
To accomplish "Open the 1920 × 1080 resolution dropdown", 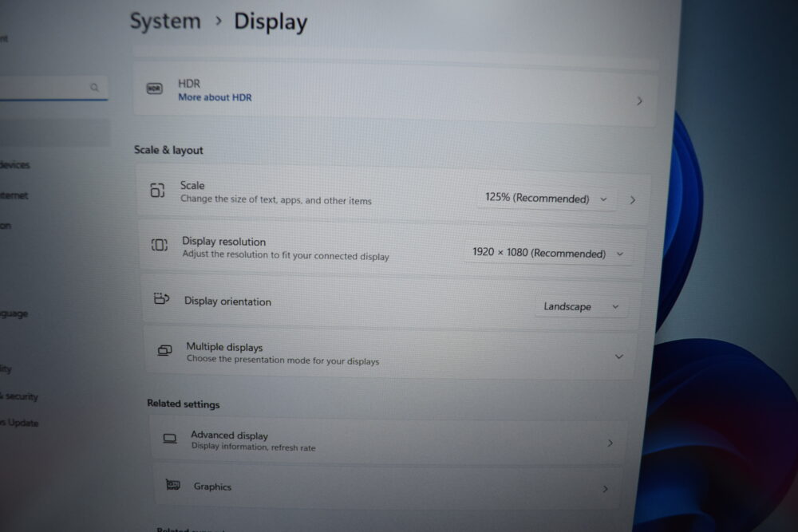I will [x=547, y=253].
